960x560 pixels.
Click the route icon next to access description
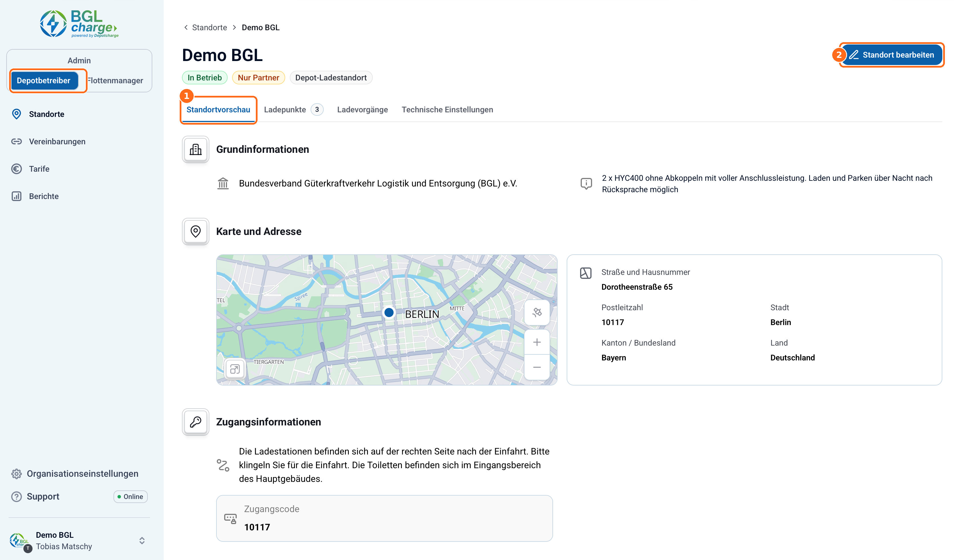click(x=223, y=465)
